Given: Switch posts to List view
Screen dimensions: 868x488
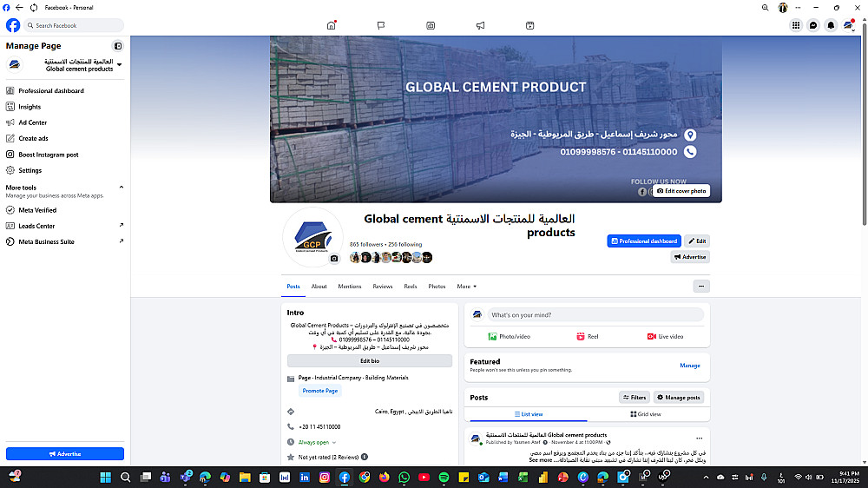Looking at the screenshot, I should pyautogui.click(x=528, y=414).
